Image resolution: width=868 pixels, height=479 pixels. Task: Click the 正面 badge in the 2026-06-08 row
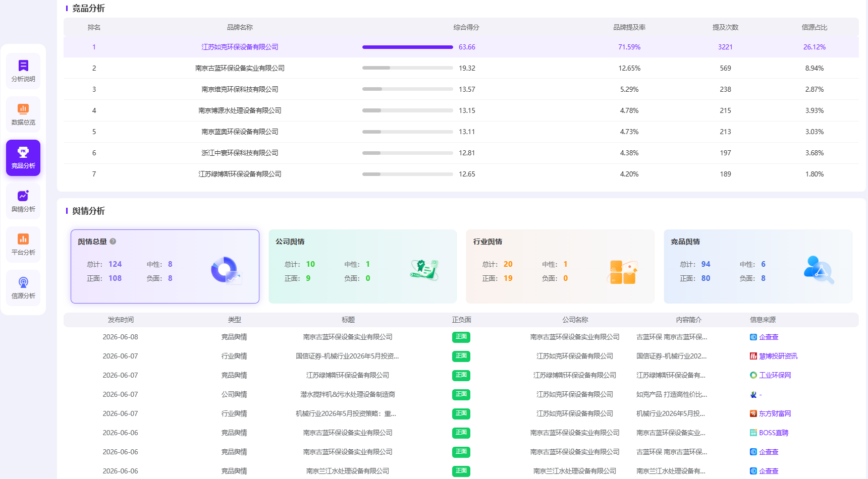(461, 337)
